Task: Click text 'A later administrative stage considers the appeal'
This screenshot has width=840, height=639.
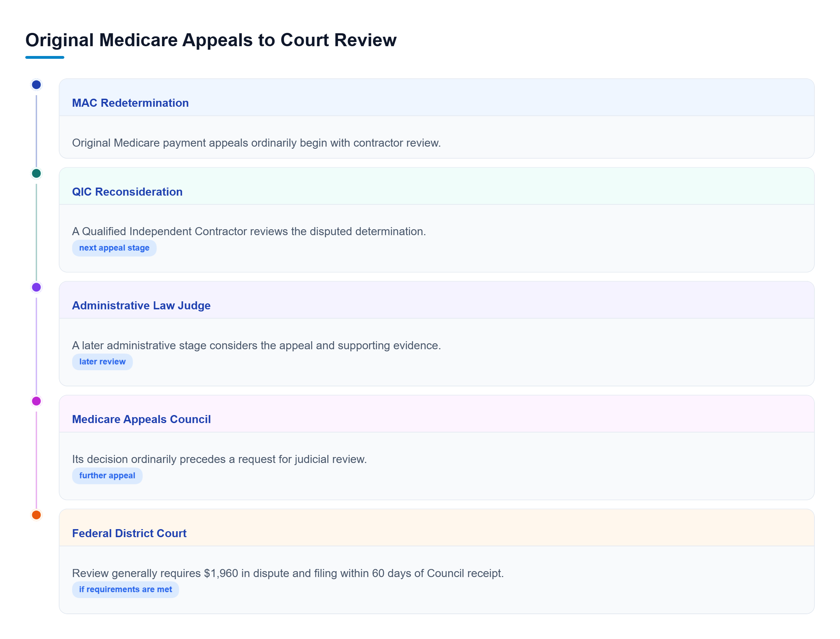Action: click(x=193, y=345)
